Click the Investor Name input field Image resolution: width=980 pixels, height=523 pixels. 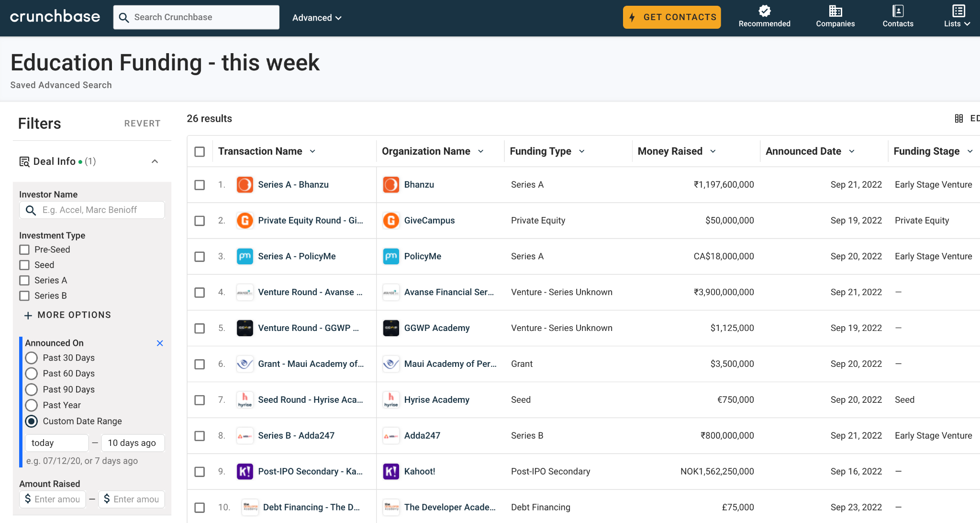tap(92, 210)
